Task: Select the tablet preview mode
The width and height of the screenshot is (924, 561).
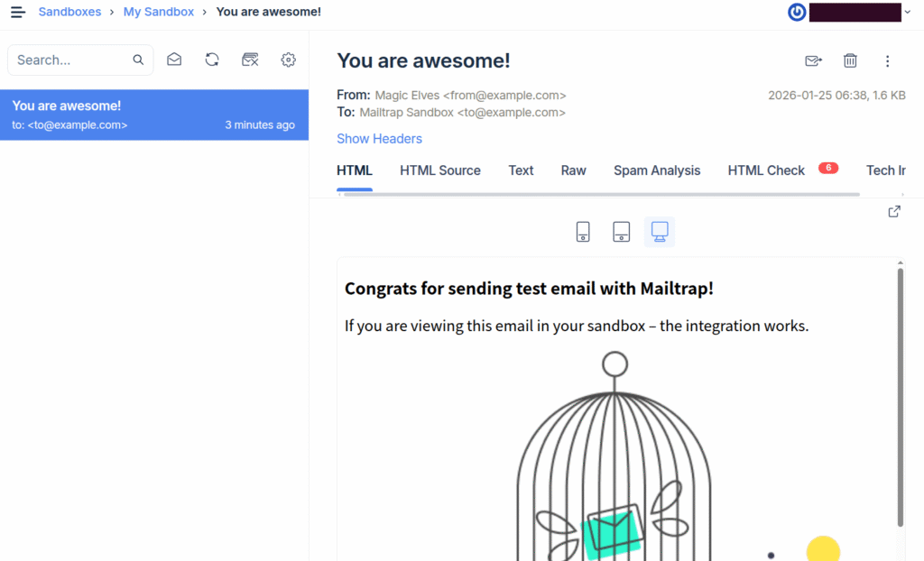Action: tap(621, 232)
